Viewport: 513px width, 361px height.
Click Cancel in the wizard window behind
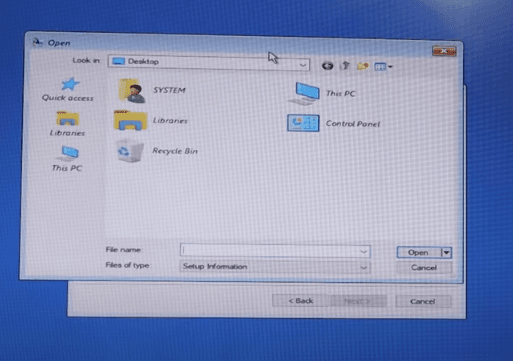pyautogui.click(x=423, y=301)
